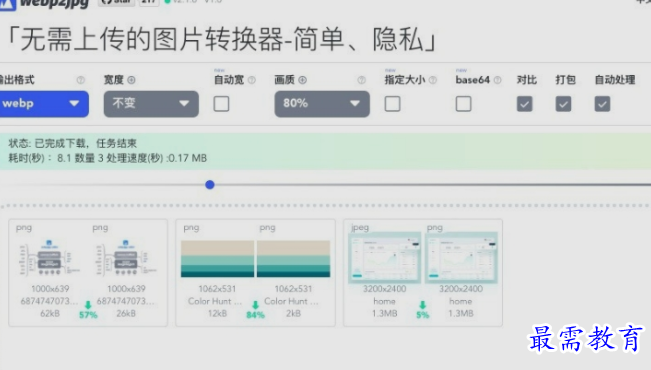Image resolution: width=651 pixels, height=370 pixels.
Task: Click the webp2jpg logo icon
Action: (7, 4)
